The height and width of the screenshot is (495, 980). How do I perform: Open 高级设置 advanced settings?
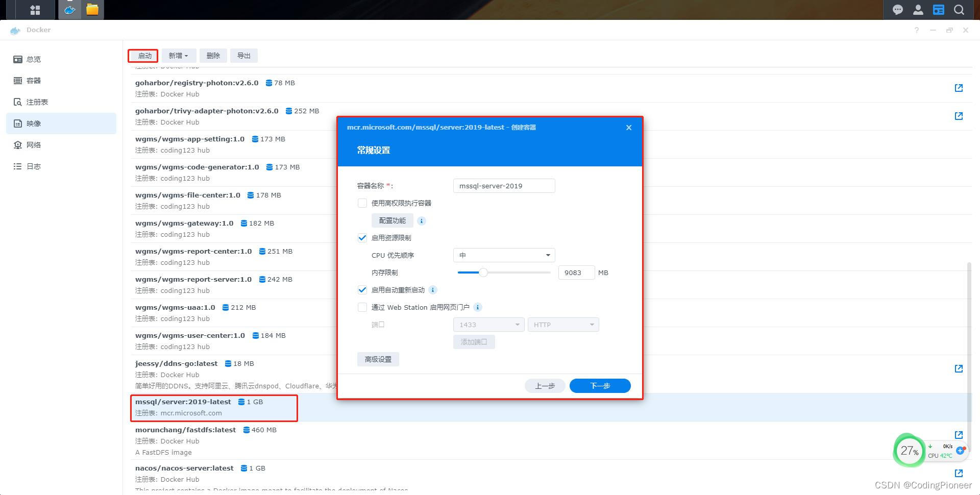click(378, 359)
